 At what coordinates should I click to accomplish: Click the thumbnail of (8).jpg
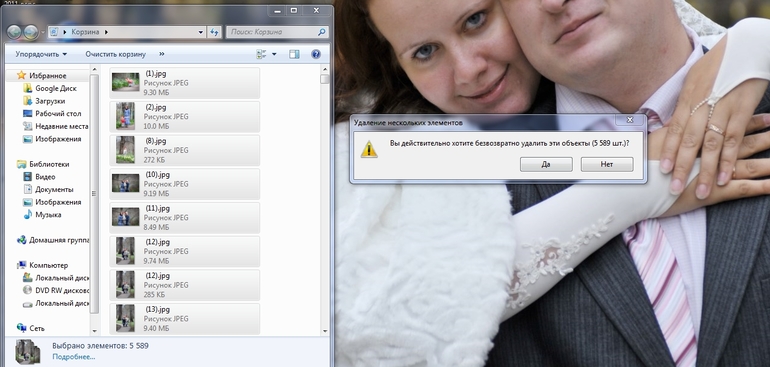[x=126, y=149]
